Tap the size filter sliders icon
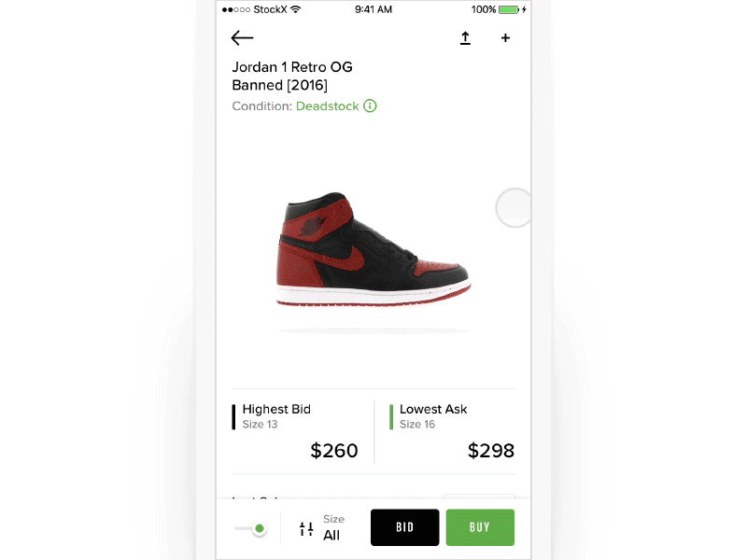The image size is (747, 560). pos(306,528)
